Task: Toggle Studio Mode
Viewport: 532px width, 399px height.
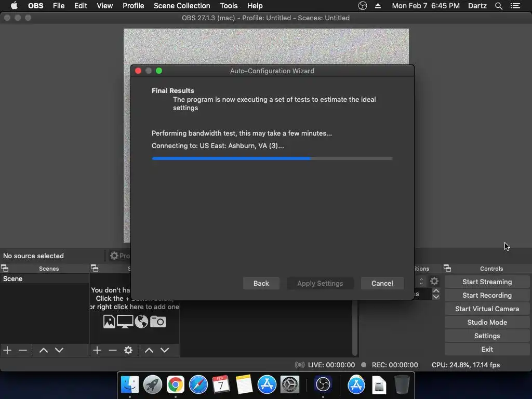Action: pos(487,322)
